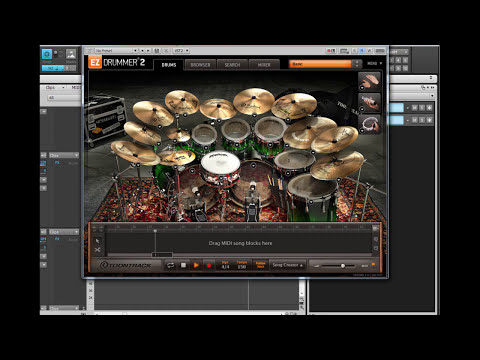Click the kick drum in the kit
The height and width of the screenshot is (360, 480).
point(253,185)
